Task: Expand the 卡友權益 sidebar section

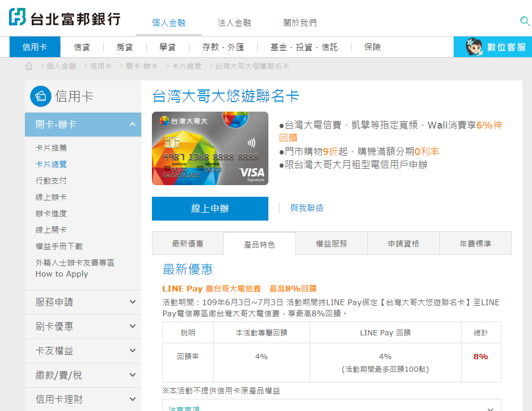Action: (83, 351)
